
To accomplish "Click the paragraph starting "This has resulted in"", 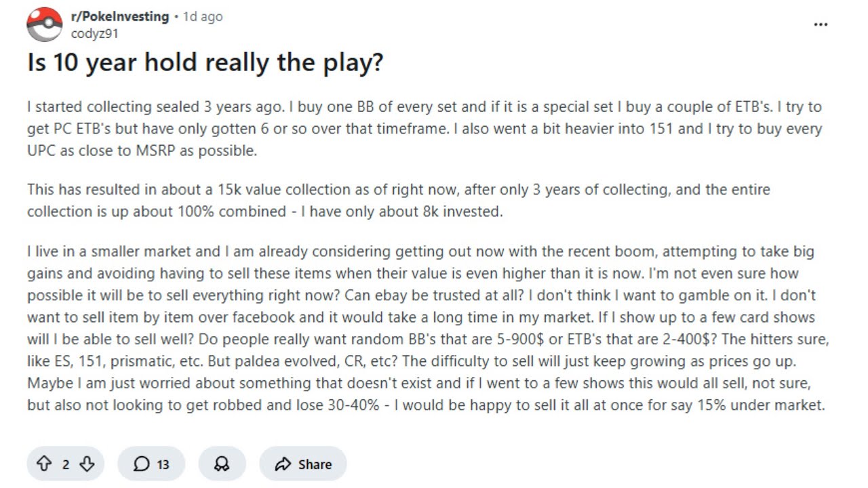I will pyautogui.click(x=399, y=200).
